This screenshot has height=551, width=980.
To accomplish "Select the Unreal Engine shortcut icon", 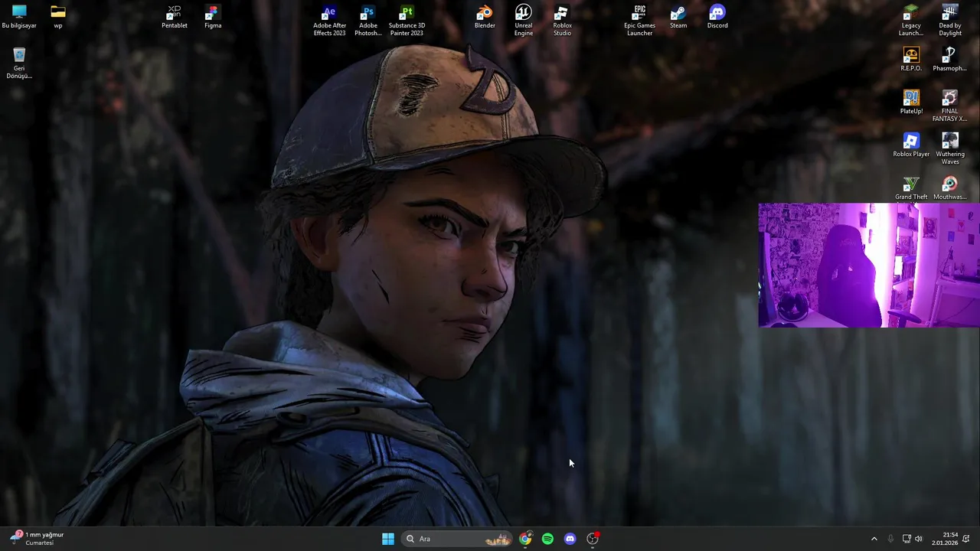I will (524, 21).
